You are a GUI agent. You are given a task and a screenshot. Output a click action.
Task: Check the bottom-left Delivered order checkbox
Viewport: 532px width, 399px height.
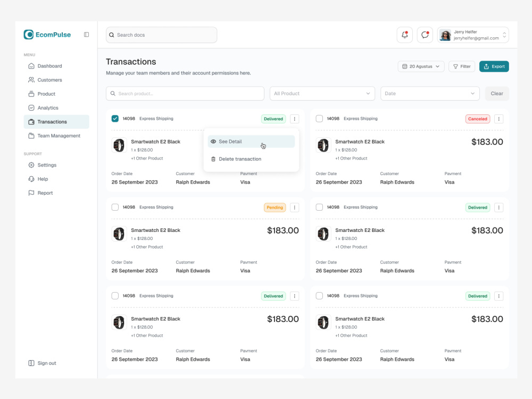pyautogui.click(x=115, y=295)
